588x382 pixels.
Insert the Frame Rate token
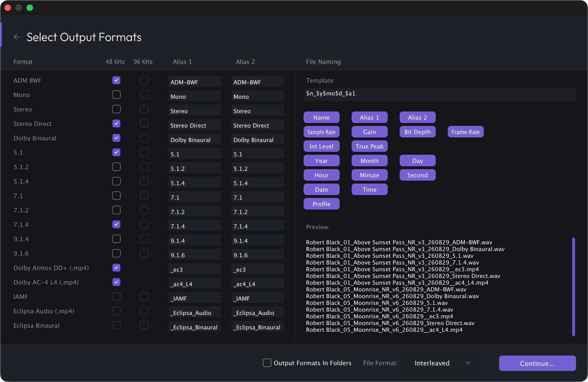tap(465, 132)
